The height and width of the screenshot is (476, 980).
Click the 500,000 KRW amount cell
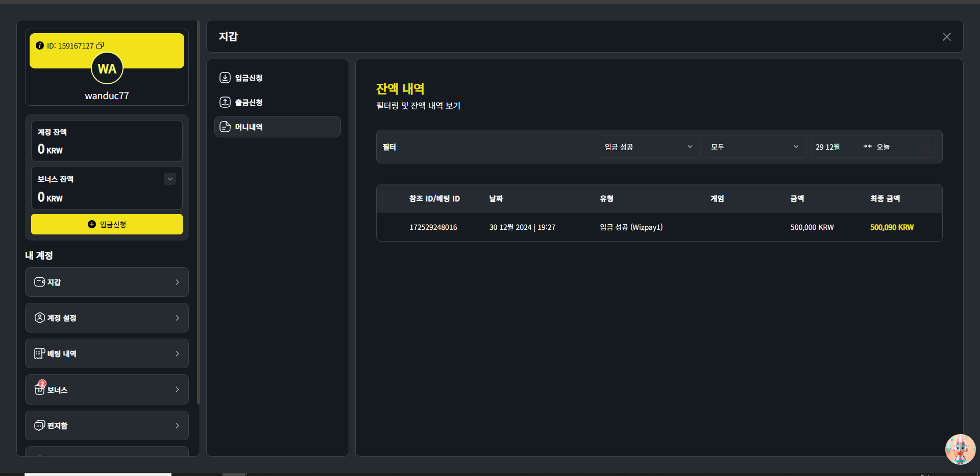pos(812,227)
